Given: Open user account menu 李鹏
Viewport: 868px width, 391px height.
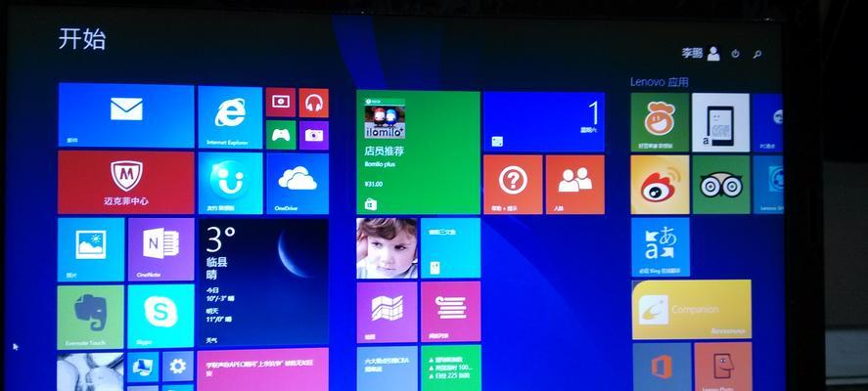Looking at the screenshot, I should pos(701,53).
